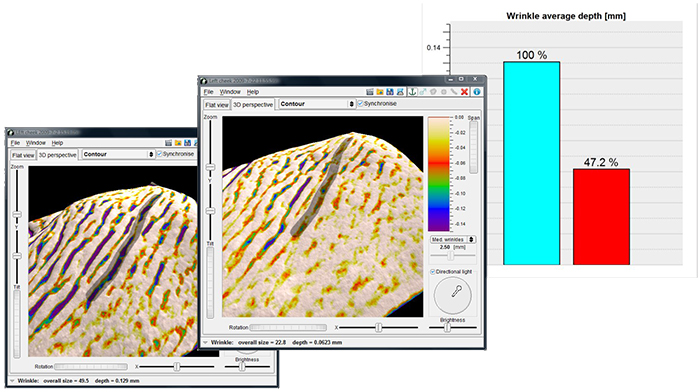Disable the Directional light checkbox
The image size is (700, 392).
coord(433,271)
